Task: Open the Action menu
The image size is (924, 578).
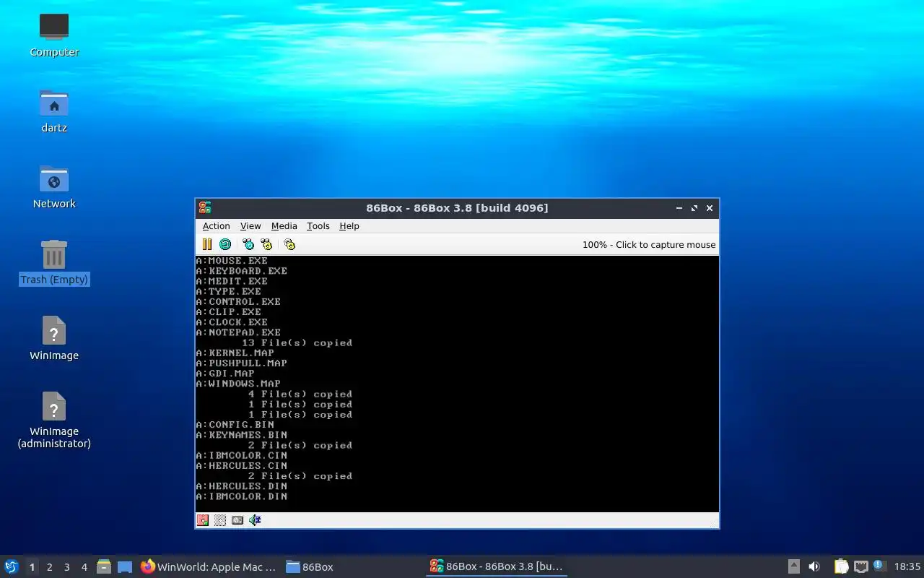Action: (216, 226)
